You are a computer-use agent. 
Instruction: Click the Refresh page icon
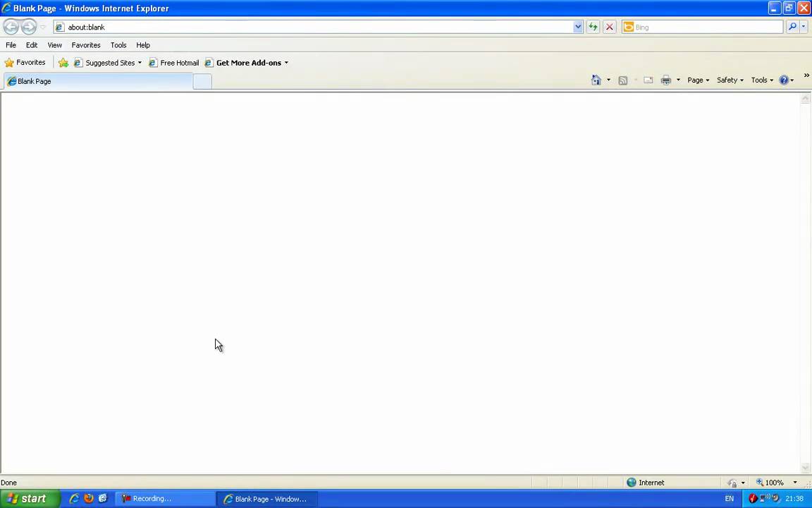(593, 27)
